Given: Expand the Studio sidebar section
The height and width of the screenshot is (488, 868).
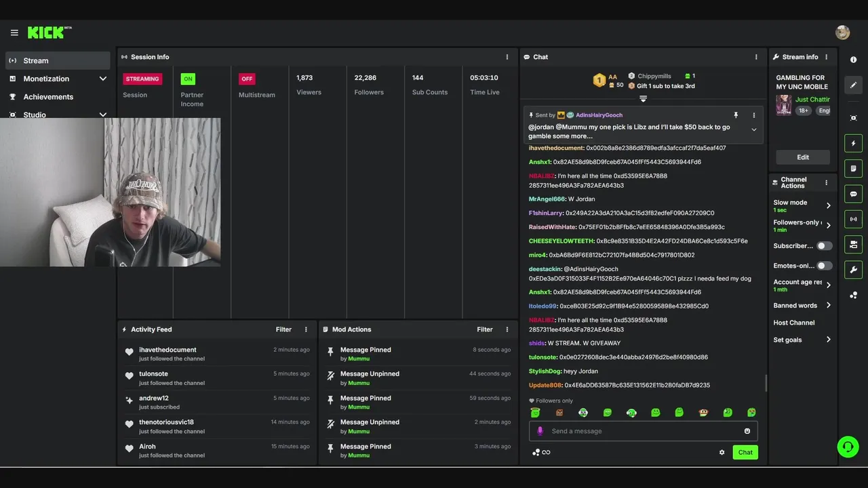Looking at the screenshot, I should coord(103,115).
